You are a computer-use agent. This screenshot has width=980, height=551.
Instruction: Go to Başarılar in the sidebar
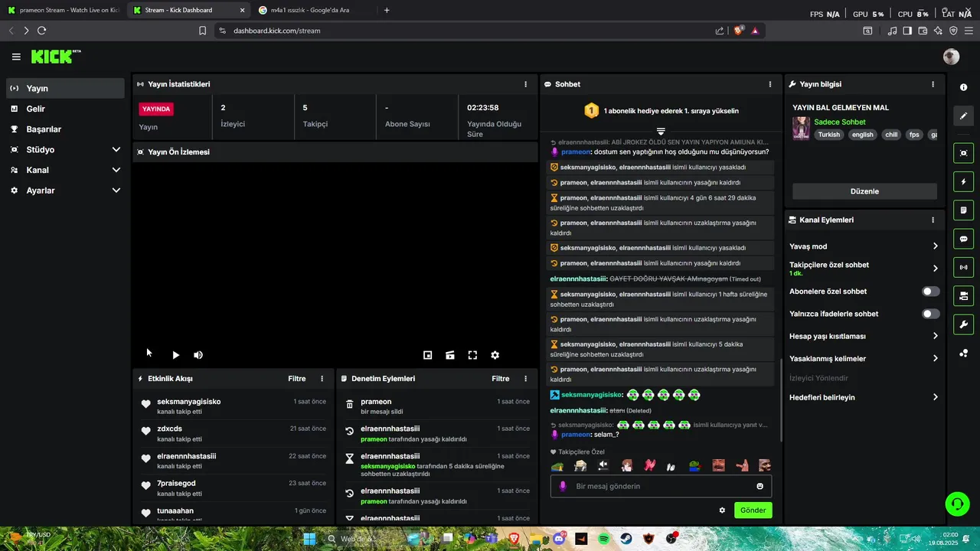[65, 129]
